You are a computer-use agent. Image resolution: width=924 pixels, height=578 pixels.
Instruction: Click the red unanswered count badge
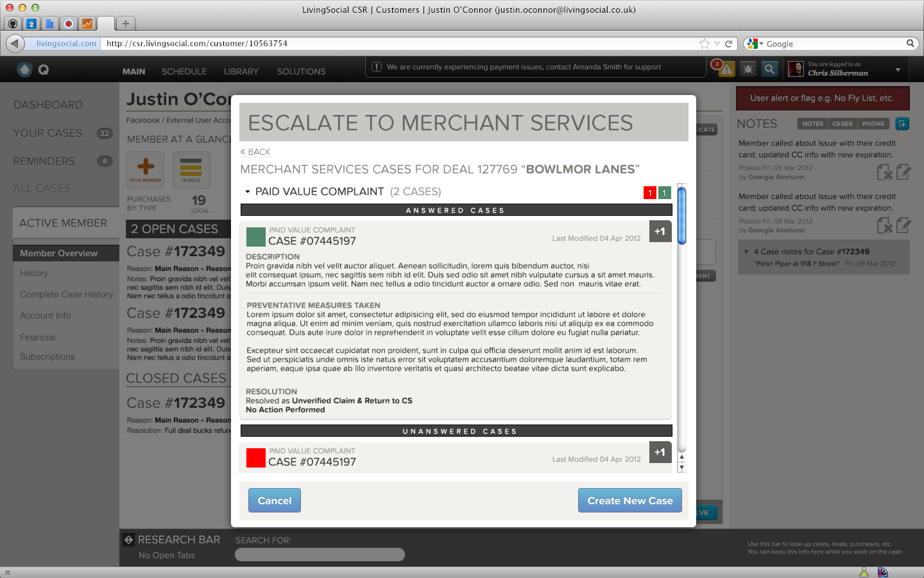(650, 193)
